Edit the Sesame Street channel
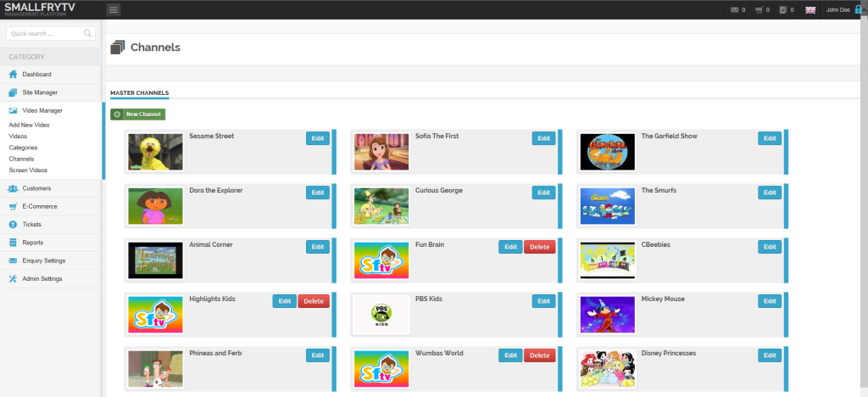 (318, 138)
